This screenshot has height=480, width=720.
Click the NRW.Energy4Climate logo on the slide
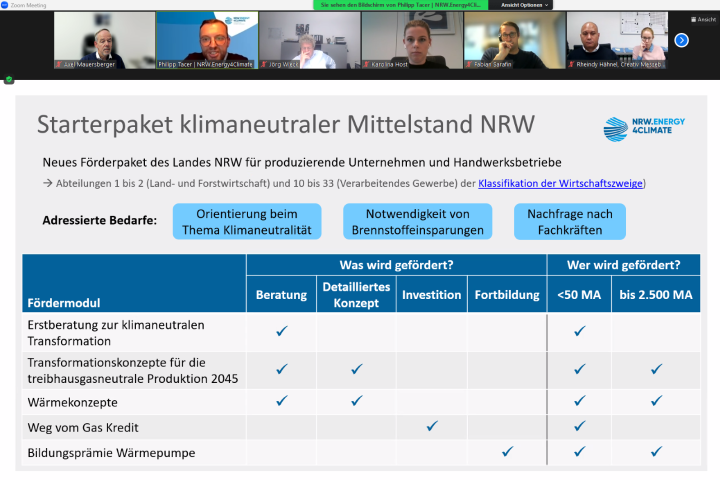point(644,128)
